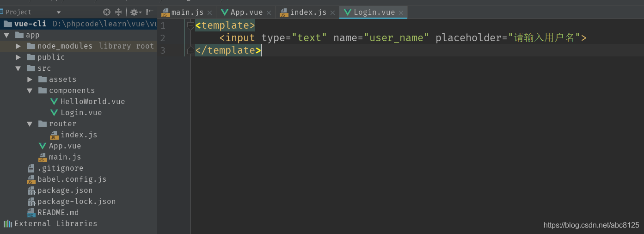Click the Vue icon beside Login.vue in tree
644x234 pixels.
pyautogui.click(x=54, y=112)
